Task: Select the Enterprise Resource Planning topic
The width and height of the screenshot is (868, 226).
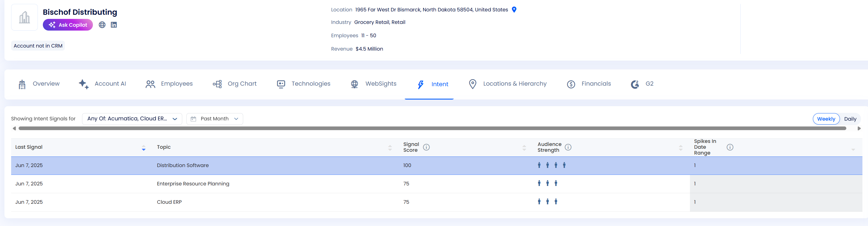Action: pyautogui.click(x=193, y=184)
